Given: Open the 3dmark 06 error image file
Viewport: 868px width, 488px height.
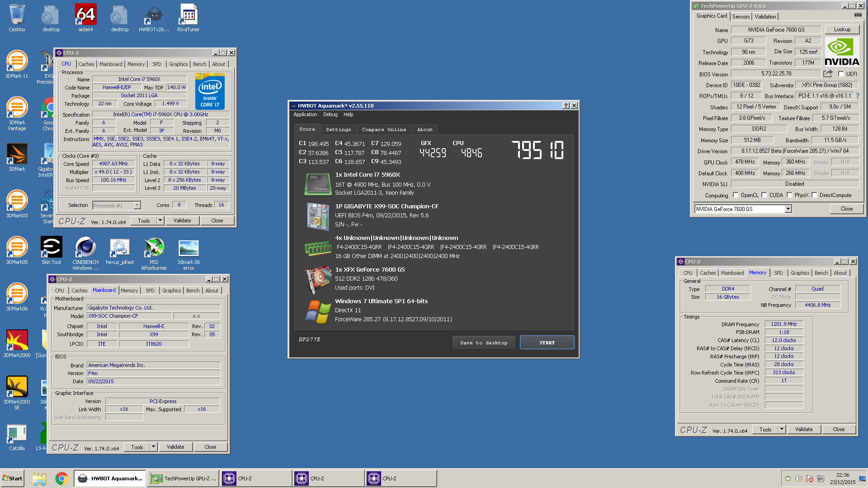Looking at the screenshot, I should [x=189, y=253].
